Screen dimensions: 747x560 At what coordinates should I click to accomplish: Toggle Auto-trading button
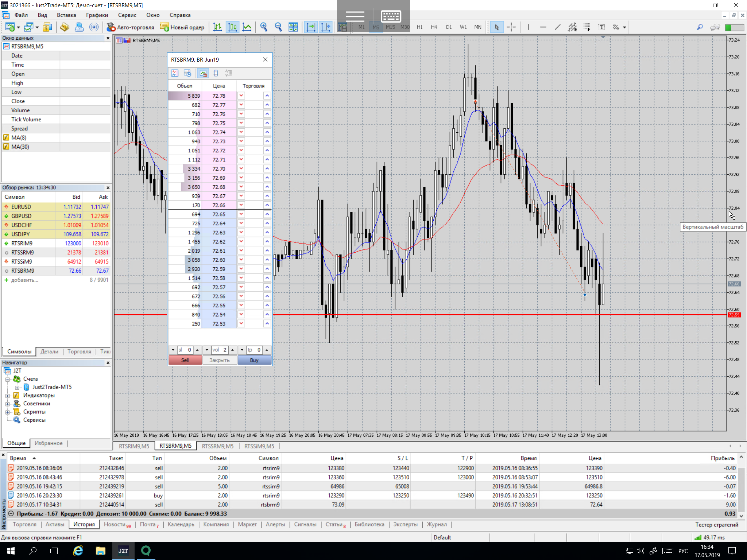click(x=130, y=27)
